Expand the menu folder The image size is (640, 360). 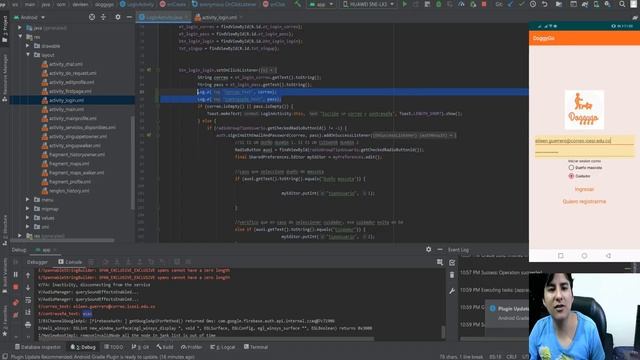tap(27, 200)
